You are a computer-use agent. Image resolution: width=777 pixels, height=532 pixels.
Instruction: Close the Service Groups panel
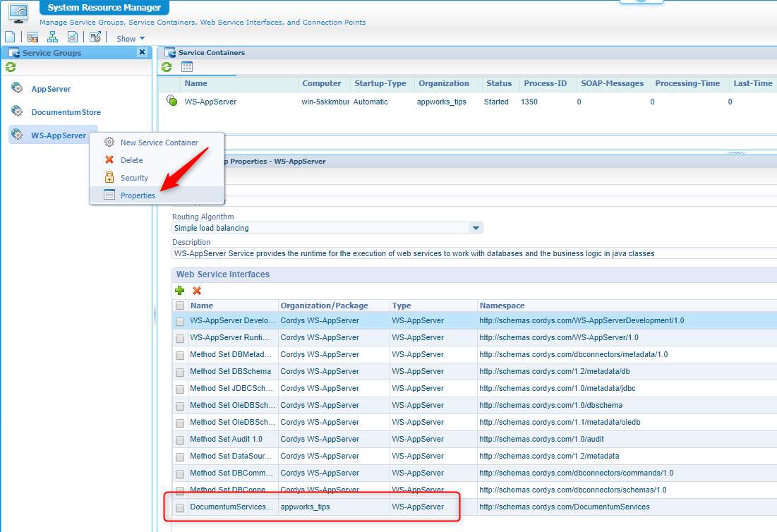[x=142, y=52]
